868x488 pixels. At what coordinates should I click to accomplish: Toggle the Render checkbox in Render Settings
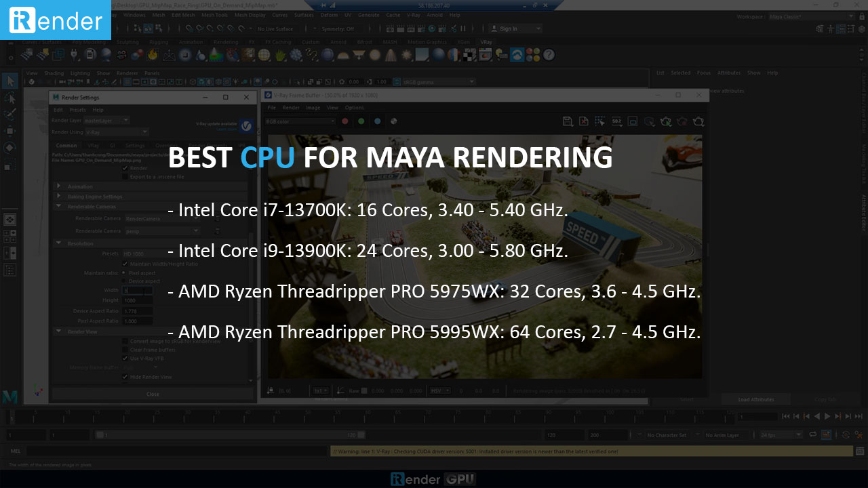125,168
